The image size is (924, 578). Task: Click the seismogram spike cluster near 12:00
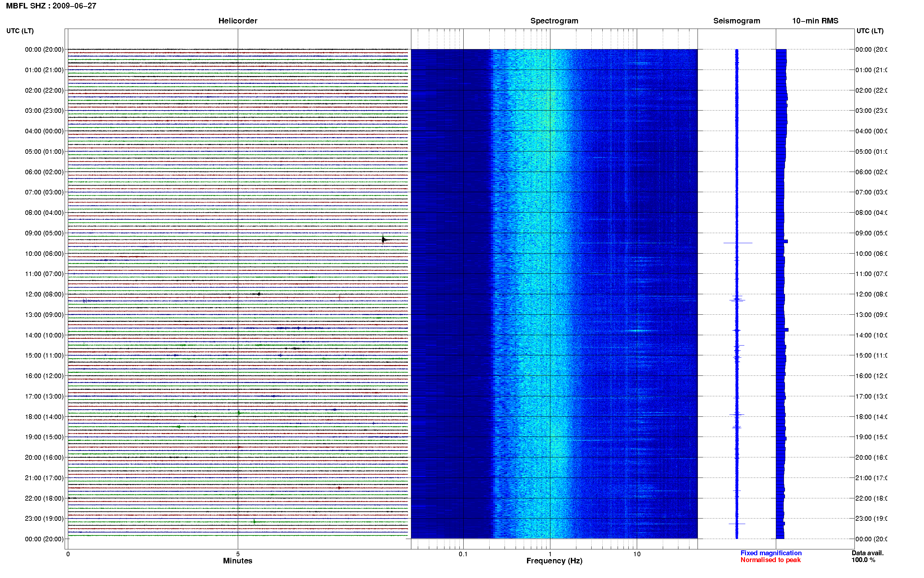(x=737, y=298)
